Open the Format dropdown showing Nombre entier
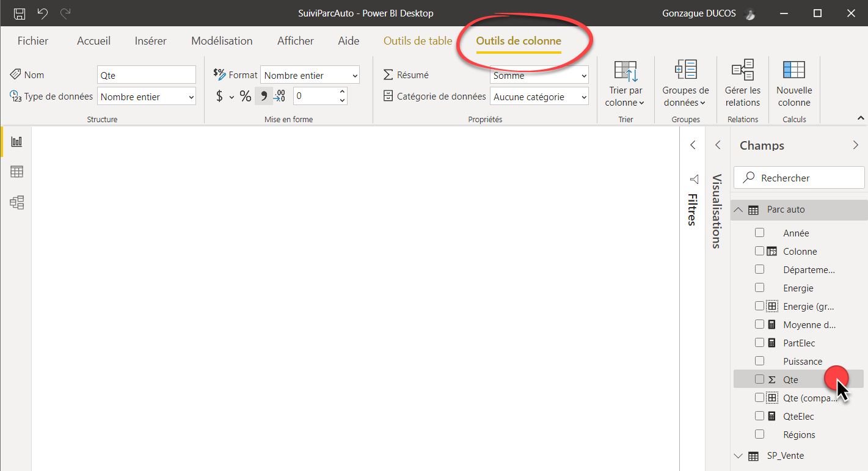This screenshot has height=471, width=868. (310, 75)
